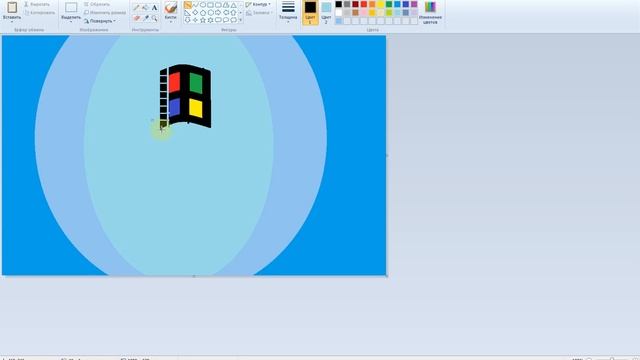The height and width of the screenshot is (360, 640).
Task: Choose the Five-point star shape
Action: coord(203,20)
